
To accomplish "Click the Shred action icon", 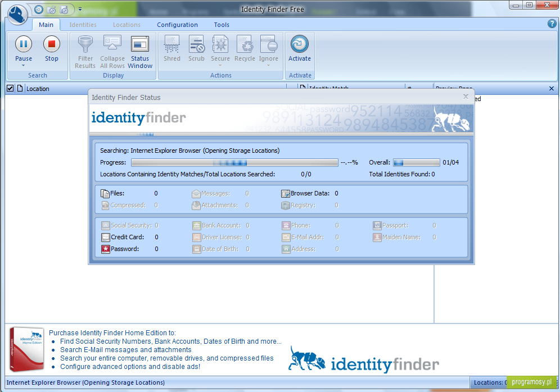I will pos(172,44).
